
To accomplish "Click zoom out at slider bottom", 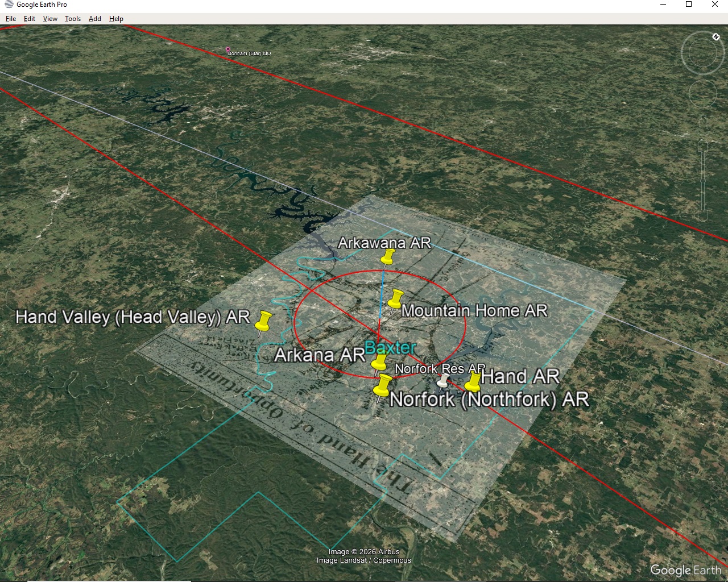I will [703, 216].
